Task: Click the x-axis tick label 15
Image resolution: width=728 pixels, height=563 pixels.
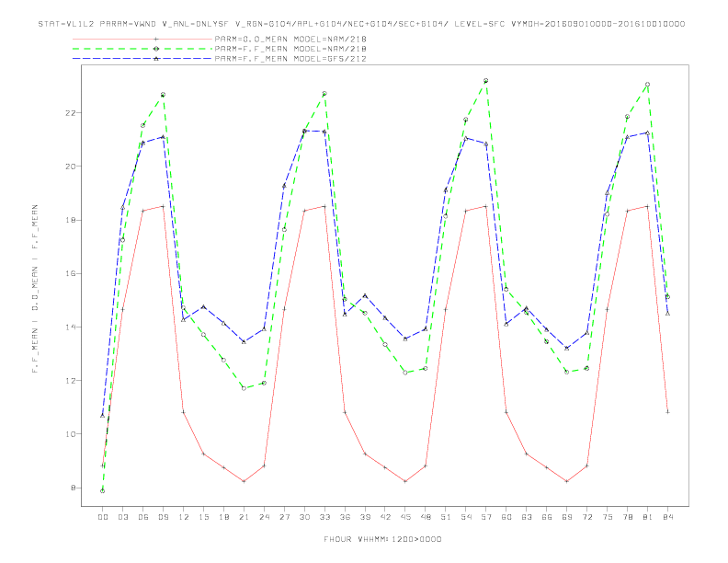Action: pos(203,517)
